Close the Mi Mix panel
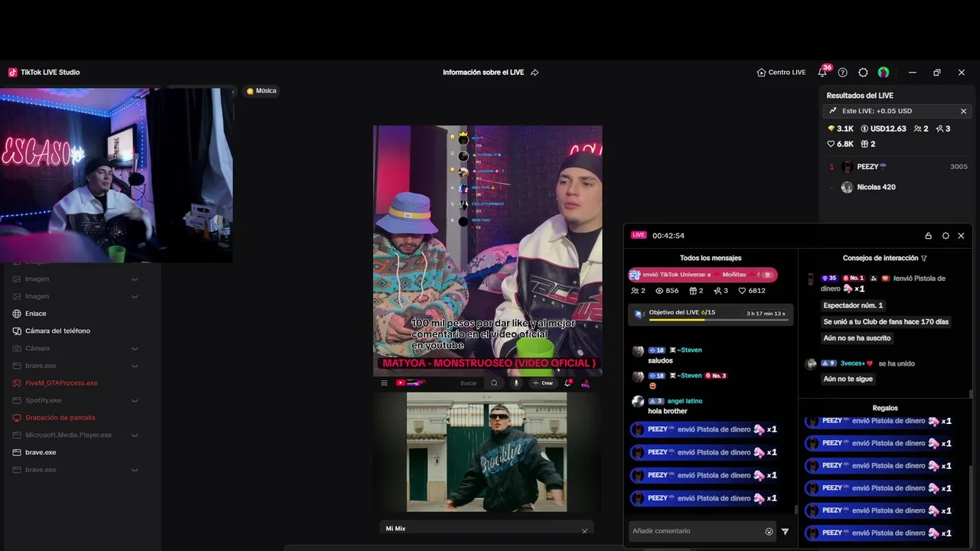The image size is (980, 551). 584,530
